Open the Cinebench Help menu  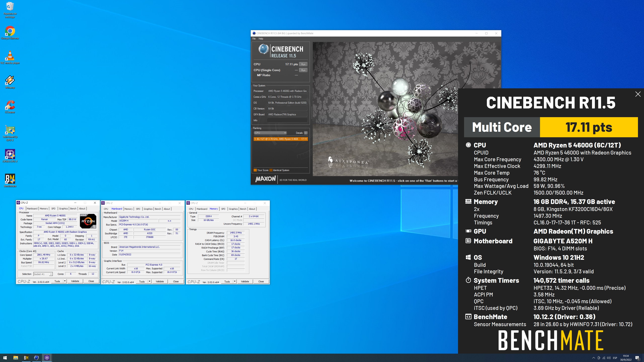[x=261, y=39]
